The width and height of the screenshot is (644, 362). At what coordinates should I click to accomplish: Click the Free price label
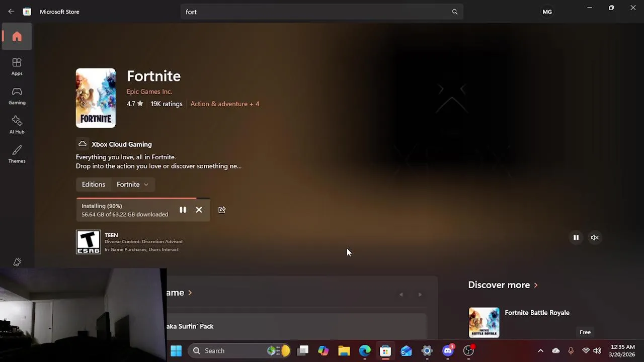(x=585, y=332)
